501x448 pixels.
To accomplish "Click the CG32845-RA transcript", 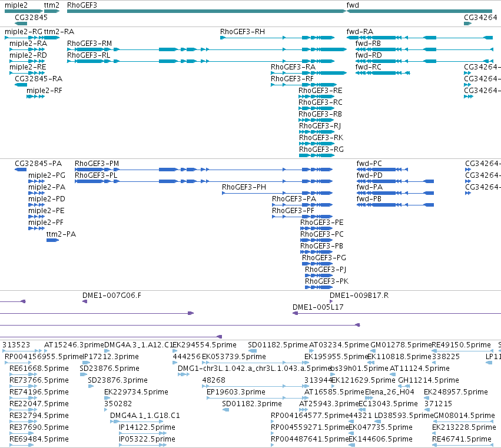I will [21, 85].
